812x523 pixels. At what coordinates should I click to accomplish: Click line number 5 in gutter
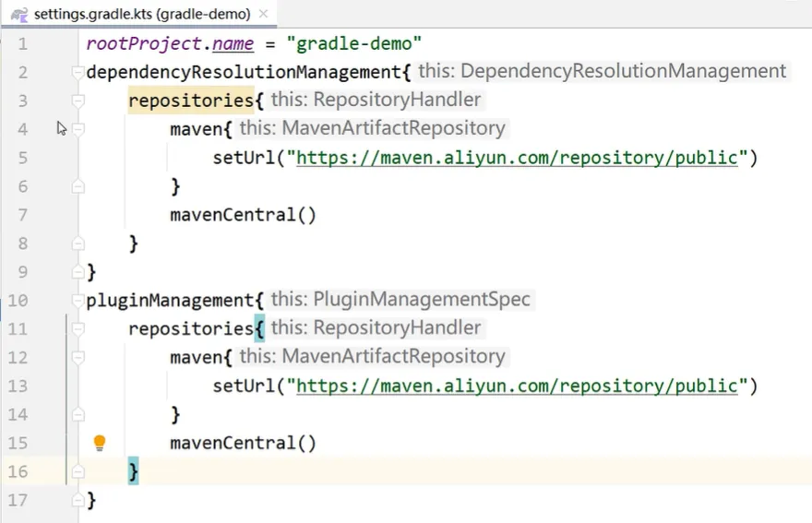point(23,158)
